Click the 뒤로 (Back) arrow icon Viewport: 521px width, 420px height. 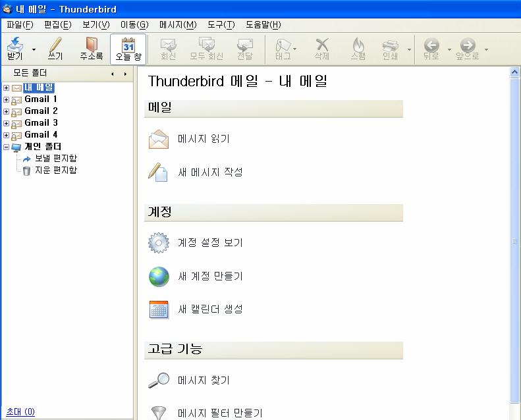click(x=431, y=49)
